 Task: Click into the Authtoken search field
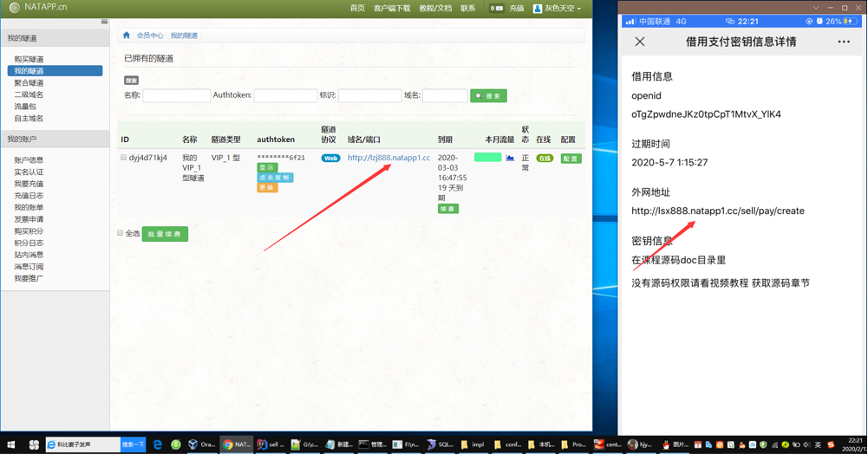click(x=285, y=95)
